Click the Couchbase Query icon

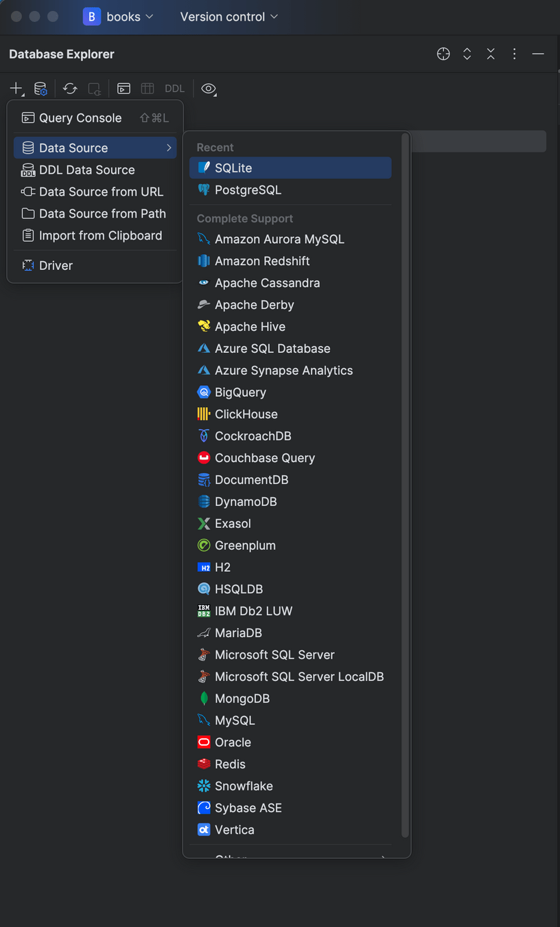[x=204, y=458]
